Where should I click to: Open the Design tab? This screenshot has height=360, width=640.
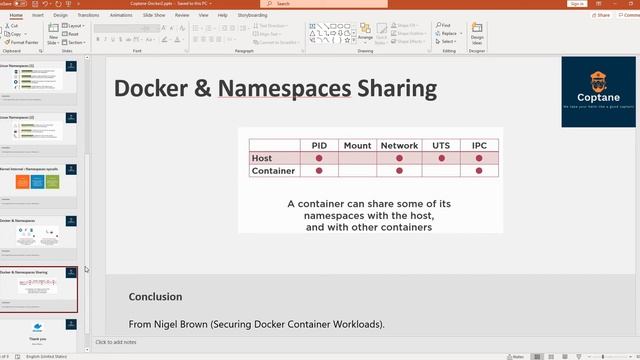point(60,15)
